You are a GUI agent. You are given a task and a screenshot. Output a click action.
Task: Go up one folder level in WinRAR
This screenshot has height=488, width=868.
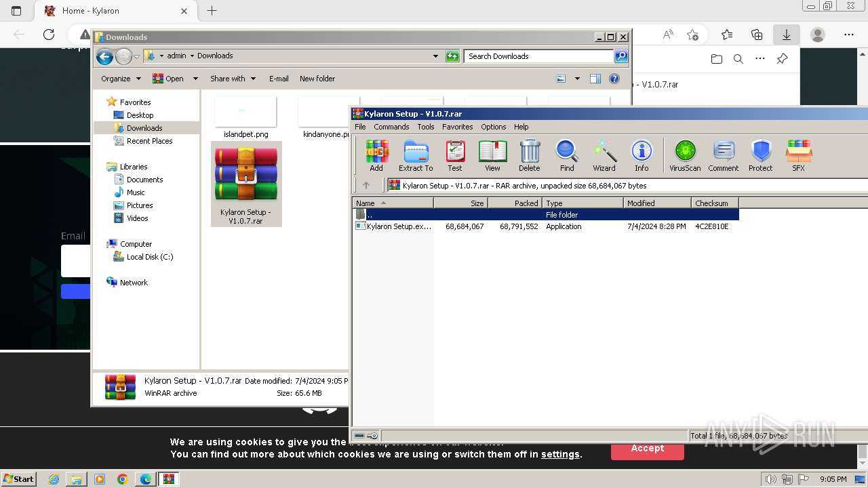tap(366, 185)
